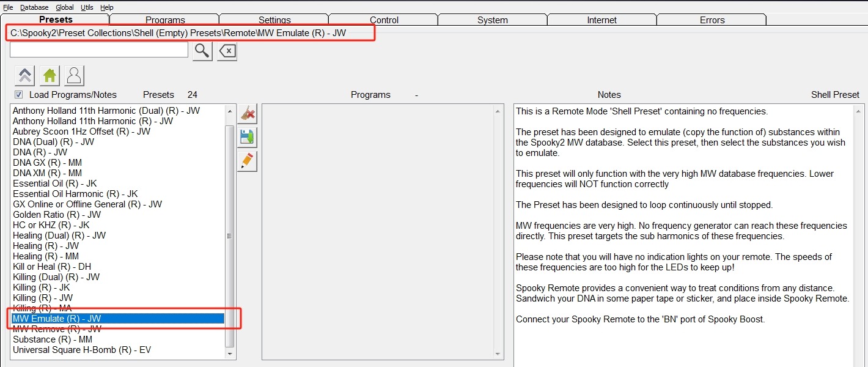Switch to the Presets tab
The image size is (868, 367).
pyautogui.click(x=56, y=20)
